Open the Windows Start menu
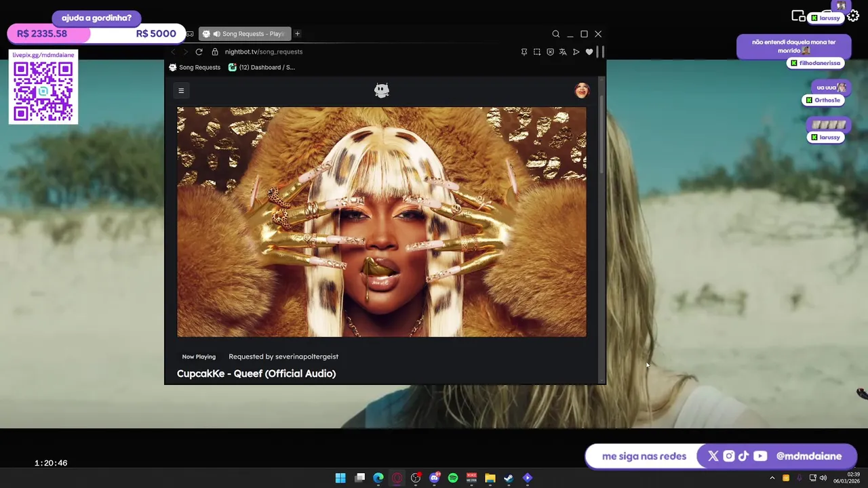This screenshot has height=488, width=868. pyautogui.click(x=340, y=478)
